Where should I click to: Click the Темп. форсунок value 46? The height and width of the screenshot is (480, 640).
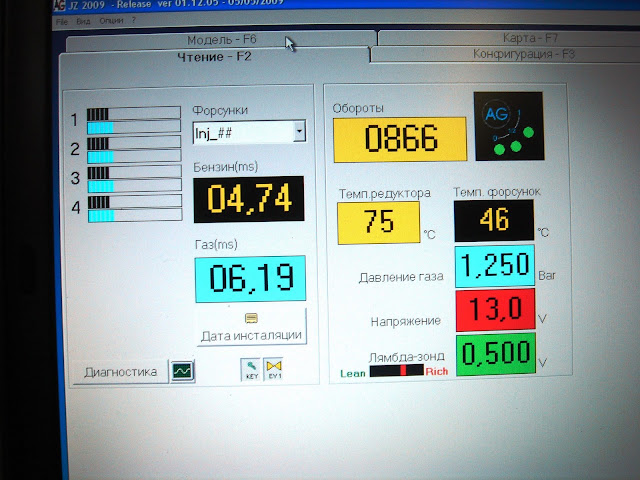click(494, 220)
